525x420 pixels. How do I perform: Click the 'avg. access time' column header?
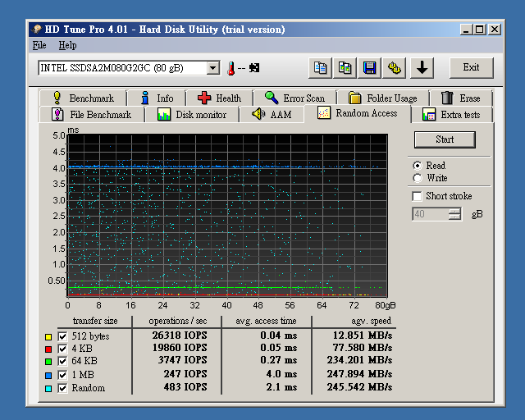click(x=266, y=321)
